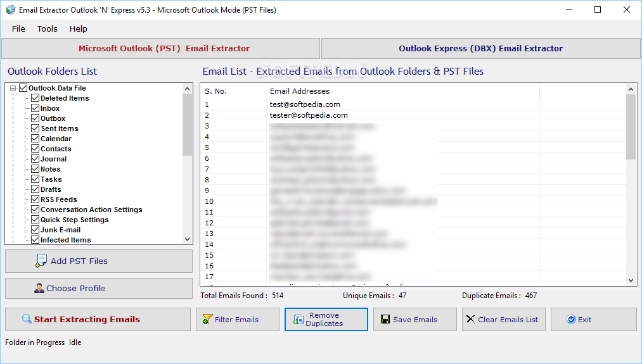Click Start Extracting Emails button

[x=98, y=320]
